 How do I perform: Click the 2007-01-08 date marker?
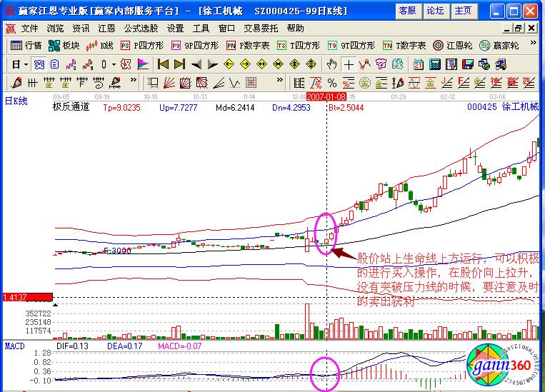326,96
